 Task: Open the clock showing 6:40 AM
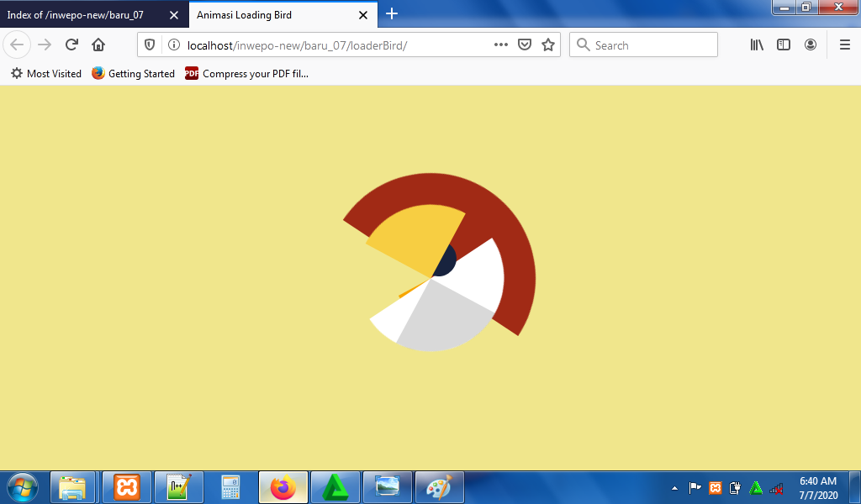pos(818,487)
